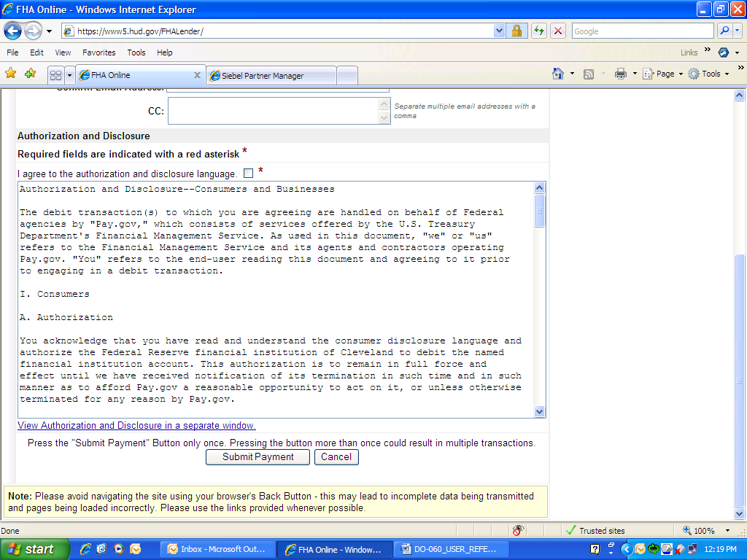Open View Authorization and Disclosure separate window link
Screen dimensions: 747x560
pos(136,425)
